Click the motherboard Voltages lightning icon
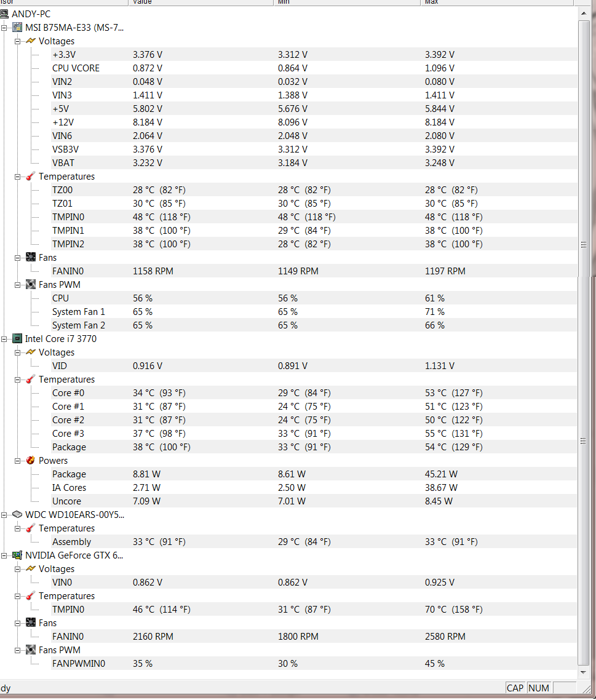This screenshot has width=596, height=700. coord(30,41)
